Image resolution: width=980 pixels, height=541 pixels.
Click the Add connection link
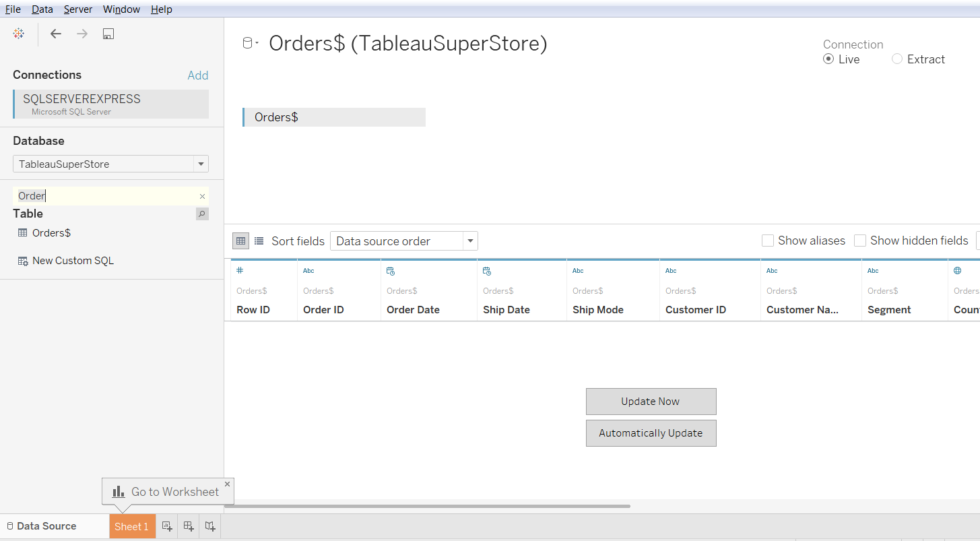point(198,75)
